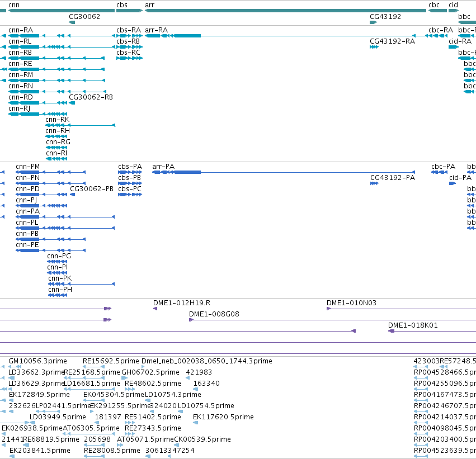Click the CG43192-RA transcript label

tap(393, 41)
